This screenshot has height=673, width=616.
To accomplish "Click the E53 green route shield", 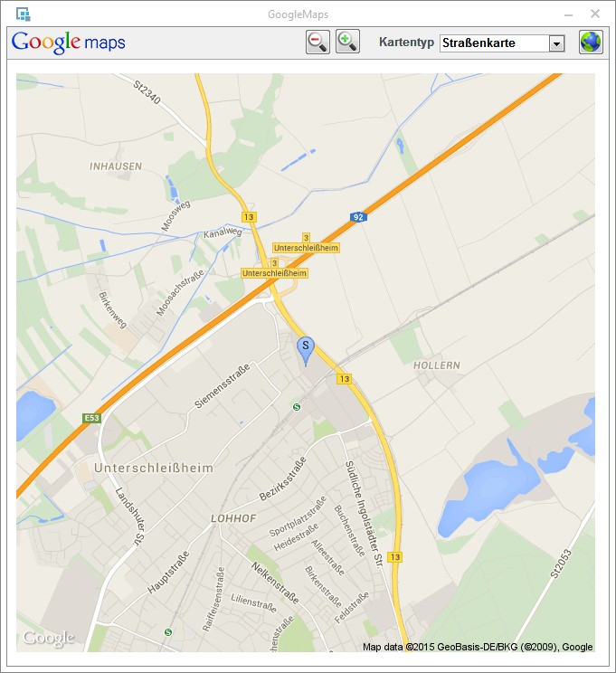I will click(x=92, y=418).
